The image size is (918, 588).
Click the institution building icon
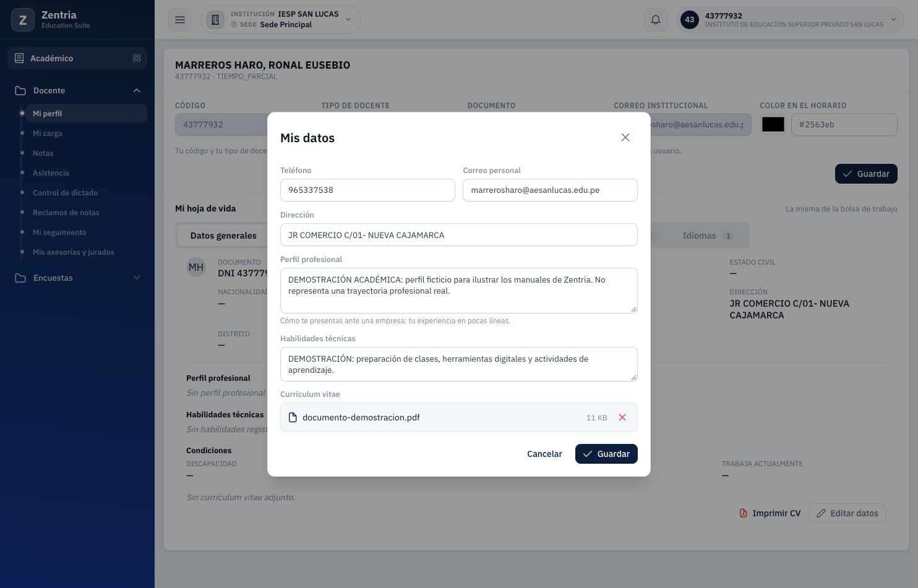coord(215,20)
